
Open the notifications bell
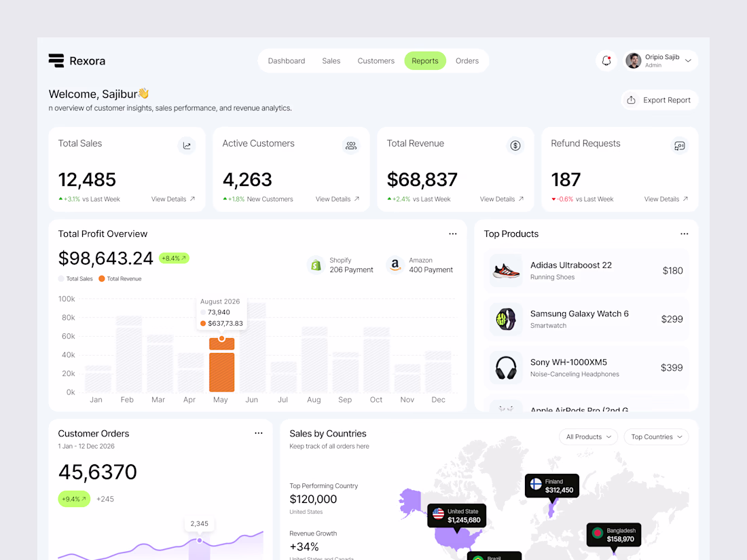(x=606, y=60)
